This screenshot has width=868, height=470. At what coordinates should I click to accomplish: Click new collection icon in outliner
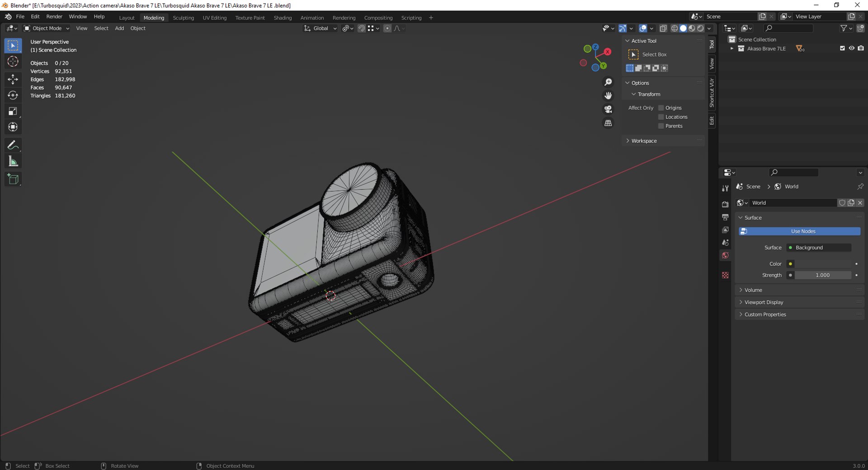click(x=860, y=28)
